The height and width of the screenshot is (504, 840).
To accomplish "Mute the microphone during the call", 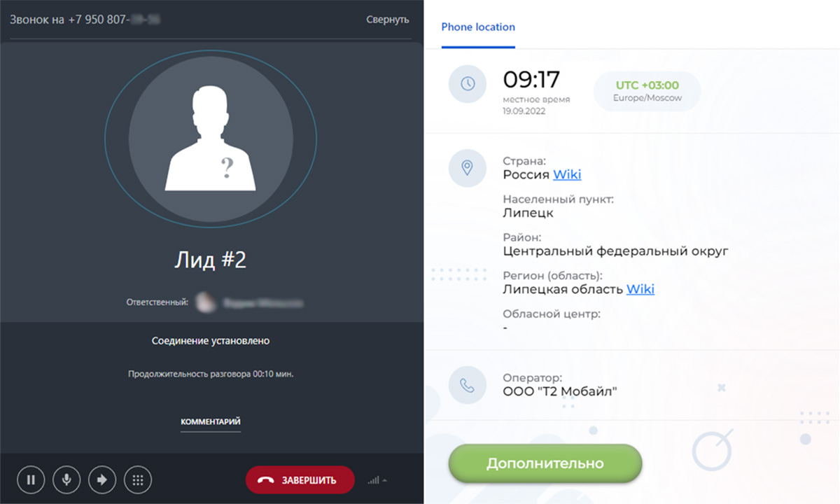I will pyautogui.click(x=66, y=480).
